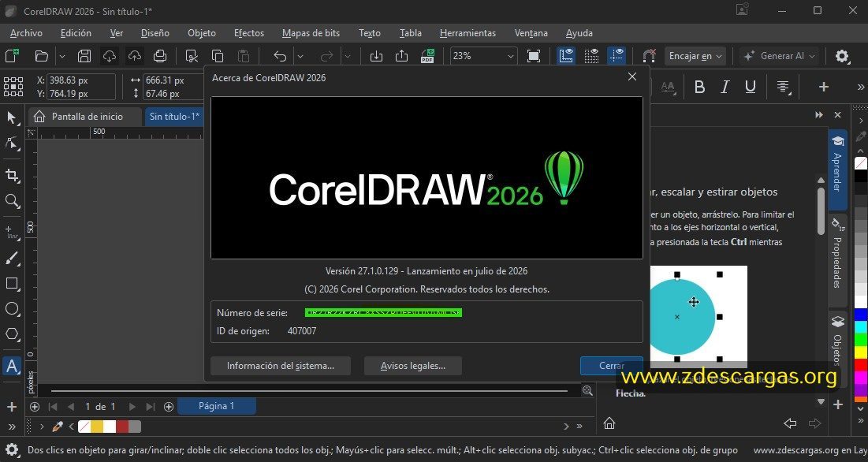Image resolution: width=868 pixels, height=462 pixels.
Task: Select the Ellipse tool
Action: point(12,309)
